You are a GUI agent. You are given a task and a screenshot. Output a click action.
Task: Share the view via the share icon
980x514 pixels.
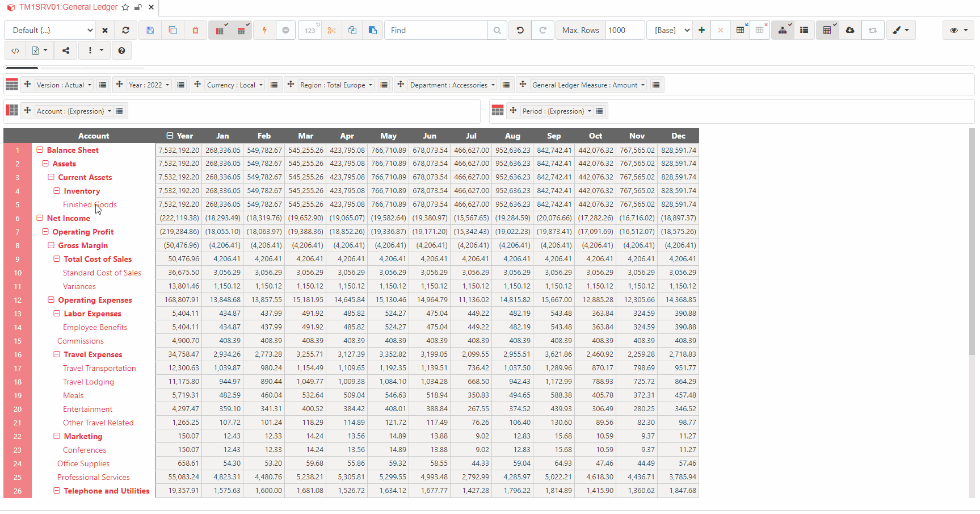tap(65, 50)
